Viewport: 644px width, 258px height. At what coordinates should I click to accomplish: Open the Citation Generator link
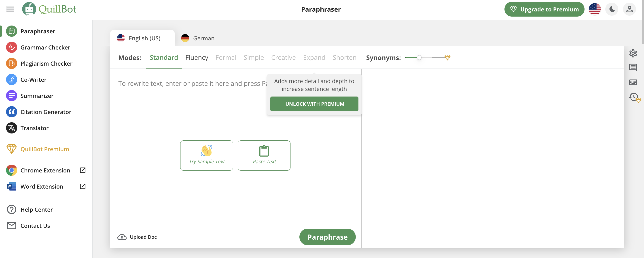pos(46,112)
